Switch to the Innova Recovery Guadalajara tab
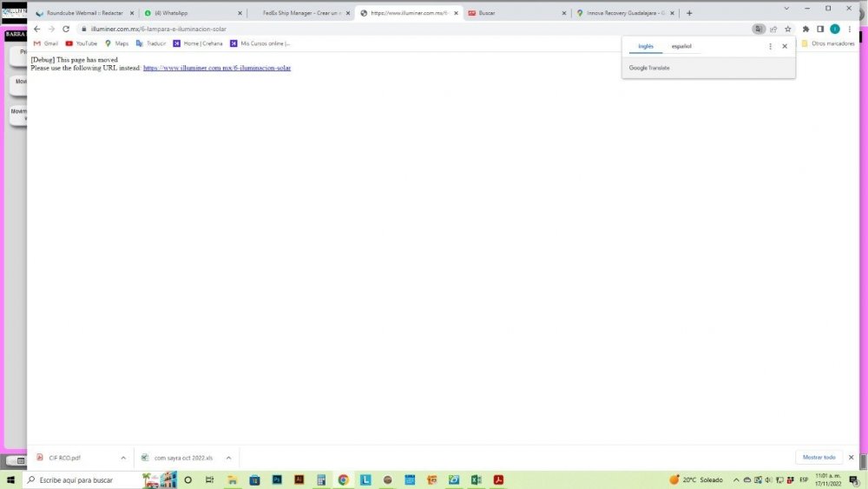Image resolution: width=868 pixels, height=489 pixels. click(x=625, y=13)
